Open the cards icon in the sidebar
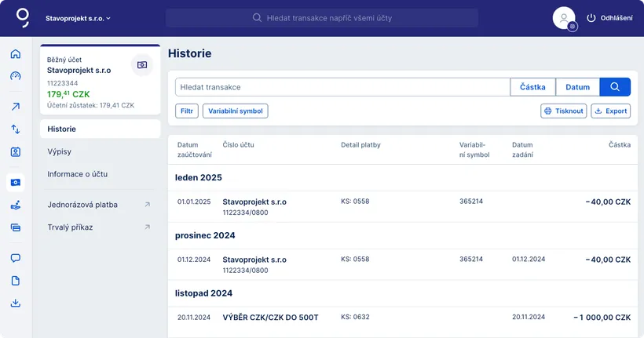Viewport: 644px width, 338px height. click(15, 227)
